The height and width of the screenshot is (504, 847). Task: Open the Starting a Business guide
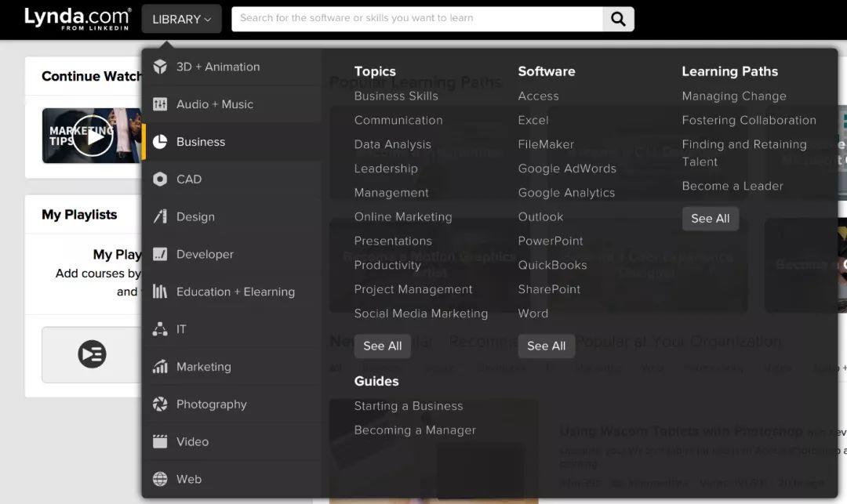coord(408,406)
